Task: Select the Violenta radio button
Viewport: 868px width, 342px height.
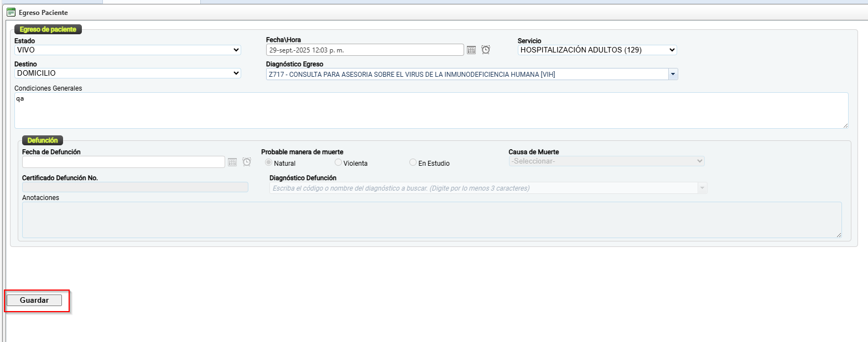Action: click(338, 162)
